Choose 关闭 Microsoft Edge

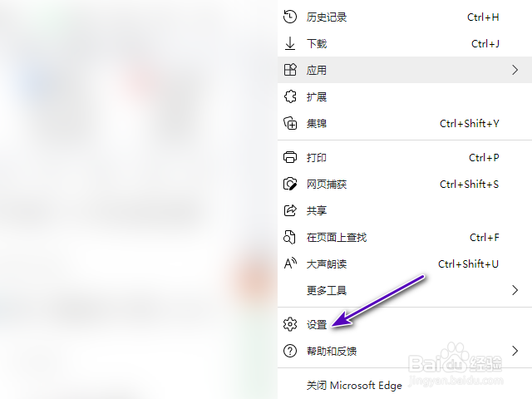[x=405, y=386]
